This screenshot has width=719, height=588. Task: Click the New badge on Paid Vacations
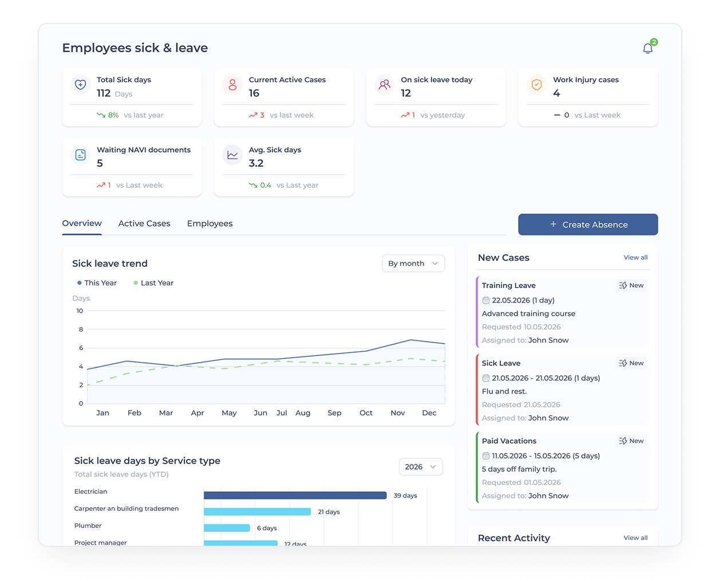(631, 441)
